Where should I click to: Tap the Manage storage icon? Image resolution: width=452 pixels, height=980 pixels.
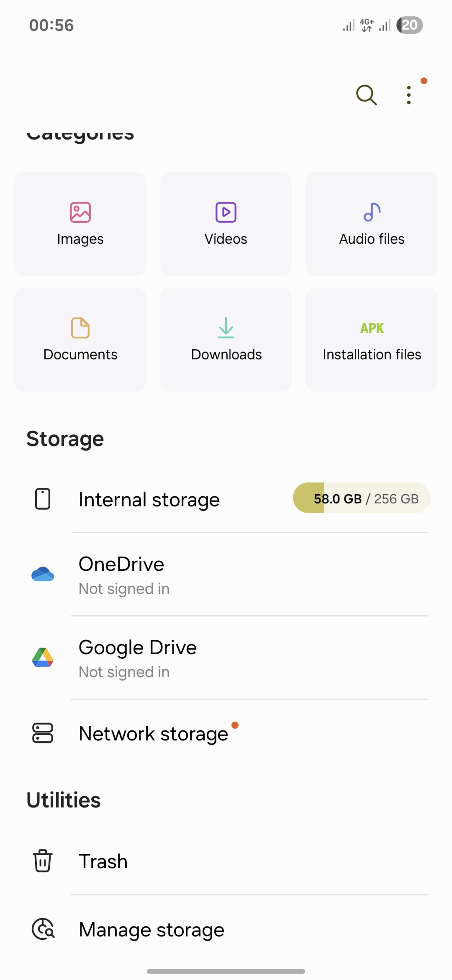43,929
